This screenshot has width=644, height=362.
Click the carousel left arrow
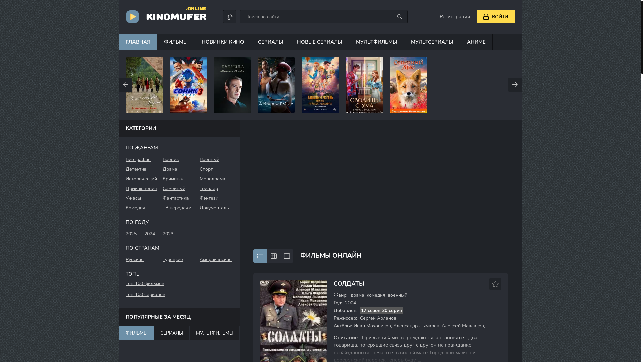coord(125,85)
